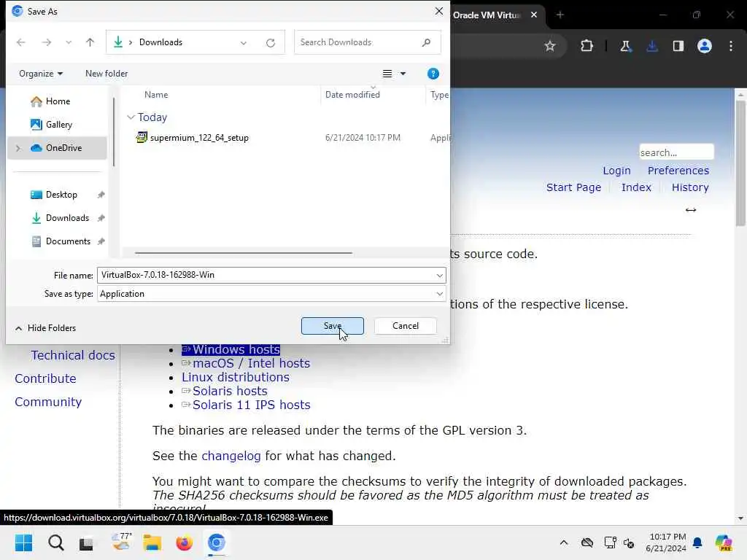Refresh the Downloads folder view
Screen dimensions: 747x560
click(x=271, y=43)
